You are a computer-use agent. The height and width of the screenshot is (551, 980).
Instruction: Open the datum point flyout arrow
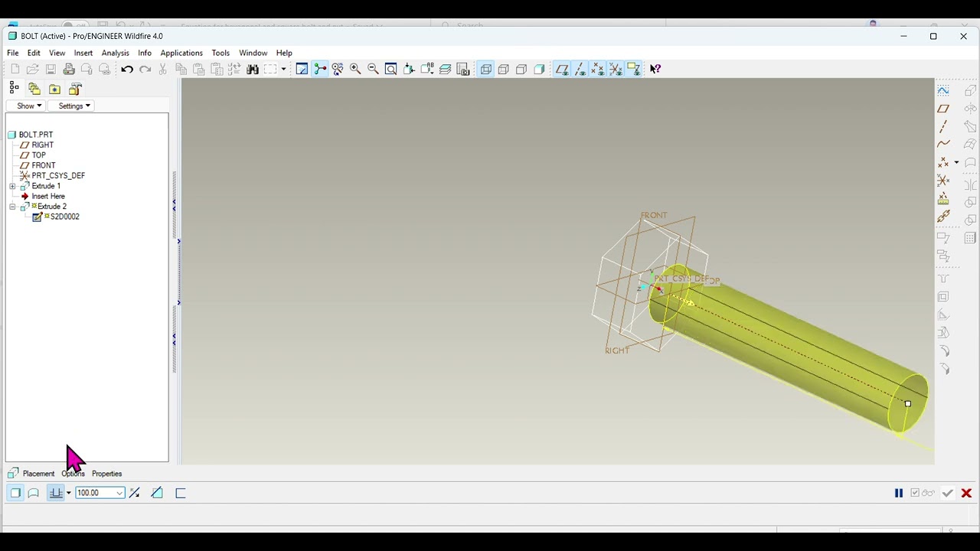956,162
